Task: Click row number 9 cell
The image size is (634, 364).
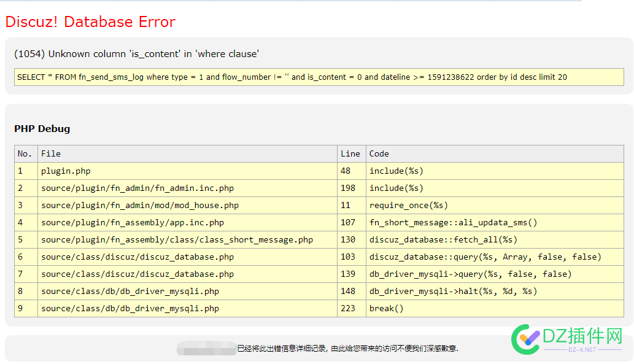Action: coord(26,309)
